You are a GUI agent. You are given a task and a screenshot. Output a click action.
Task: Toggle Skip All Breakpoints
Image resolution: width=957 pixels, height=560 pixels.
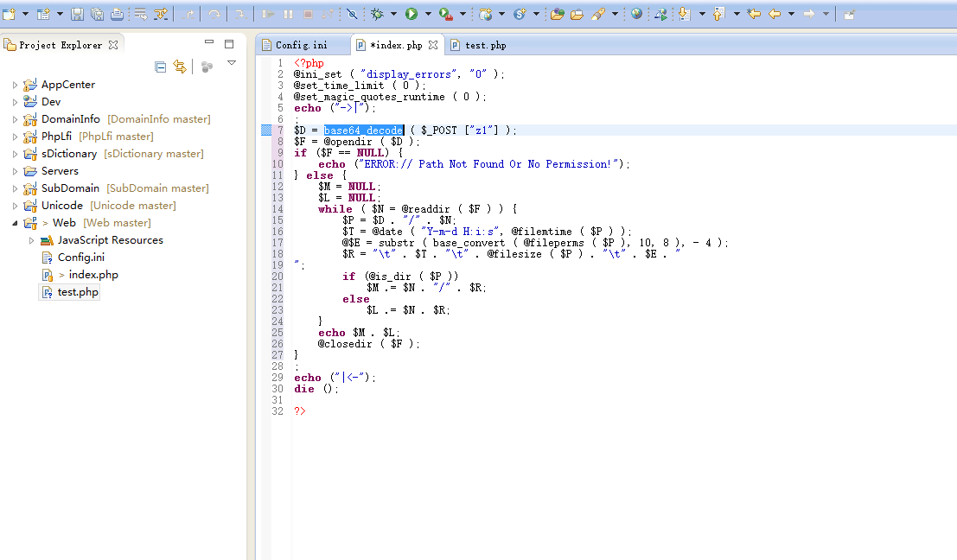[x=352, y=14]
